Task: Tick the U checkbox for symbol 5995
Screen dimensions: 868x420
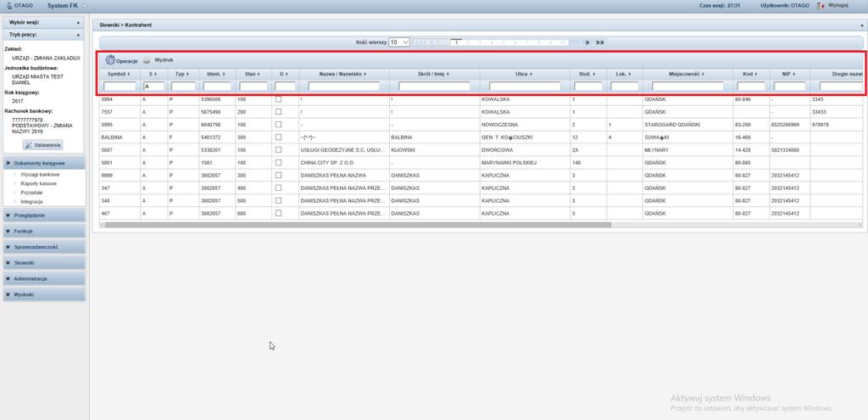Action: 278,125
